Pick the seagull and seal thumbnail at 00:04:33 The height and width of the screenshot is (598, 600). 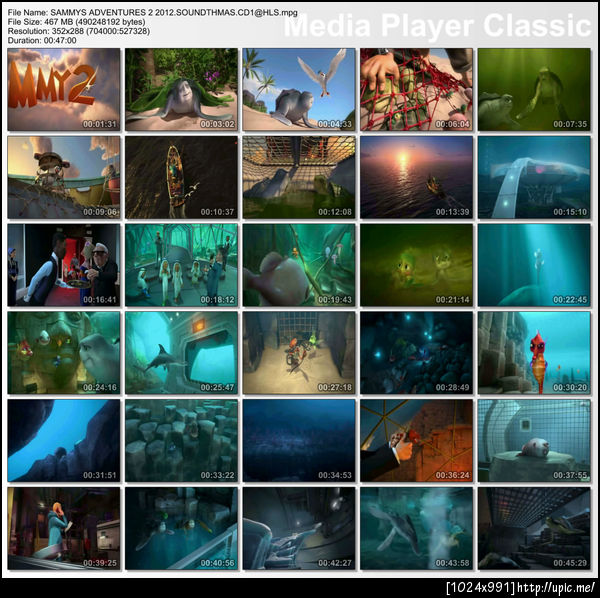[x=299, y=90]
